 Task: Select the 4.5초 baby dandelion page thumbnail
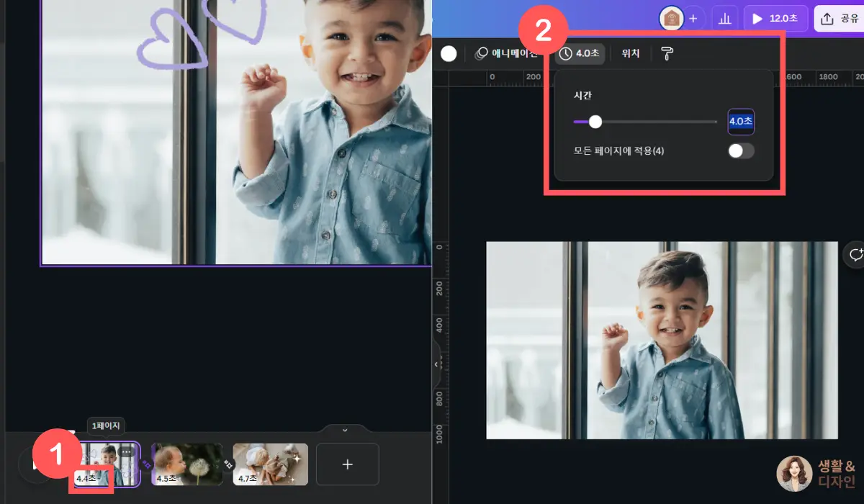pyautogui.click(x=186, y=464)
